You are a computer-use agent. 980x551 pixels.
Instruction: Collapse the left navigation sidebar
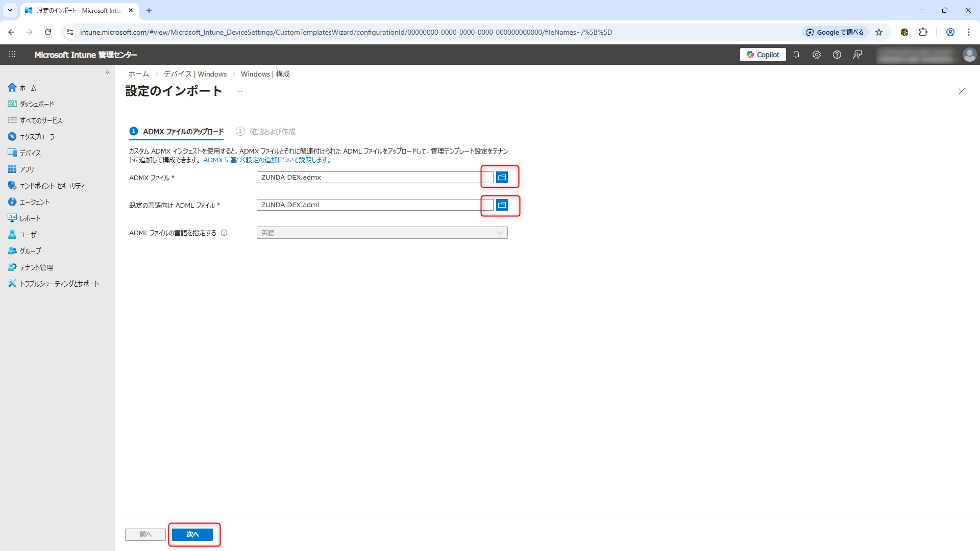(108, 72)
